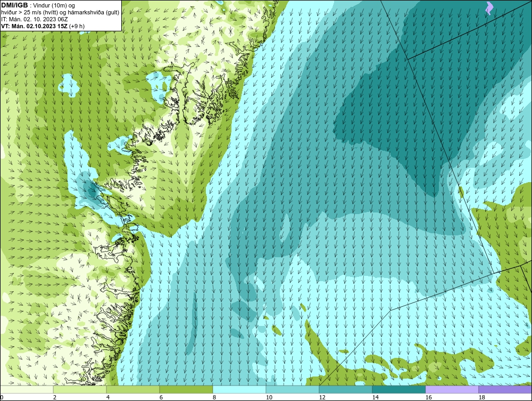The height and width of the screenshot is (401, 532).
Task: Click the DMI/IGB title text
Action: [x=14, y=5]
